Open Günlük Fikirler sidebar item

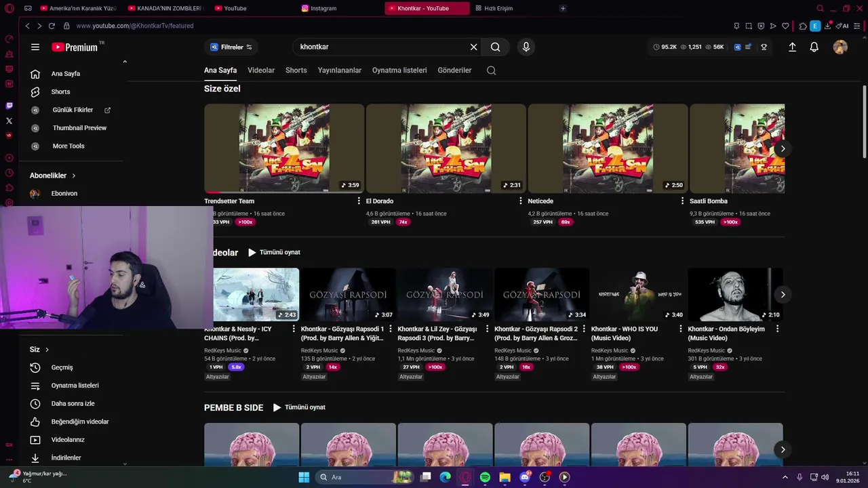[x=71, y=110]
